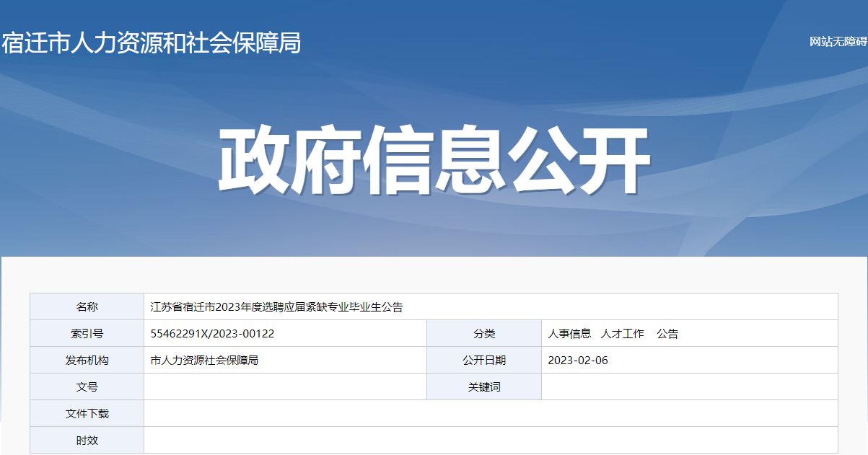Click the 索引号 label cell

(87, 334)
